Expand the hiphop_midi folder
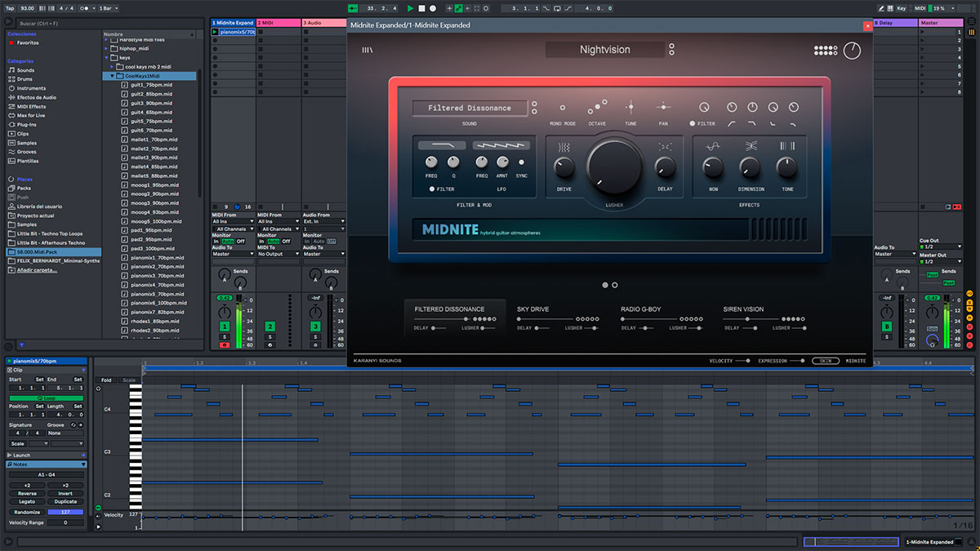The width and height of the screenshot is (980, 551). click(x=106, y=48)
